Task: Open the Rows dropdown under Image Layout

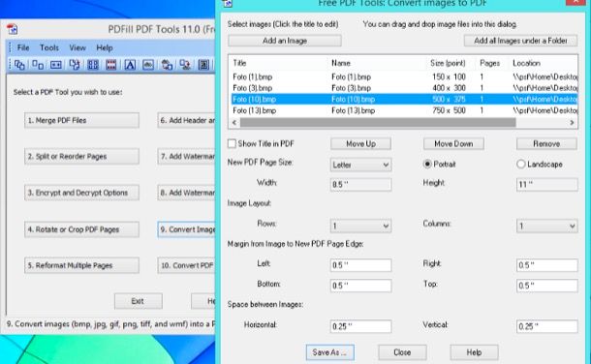Action: point(360,226)
